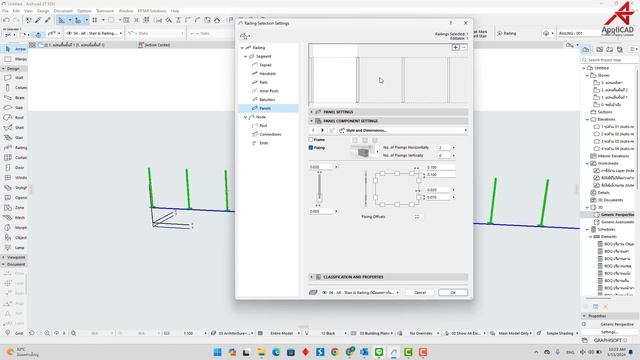This screenshot has height=360, width=640.
Task: Click the Favorites icon in Railing Settings dialog
Action: 245,36
